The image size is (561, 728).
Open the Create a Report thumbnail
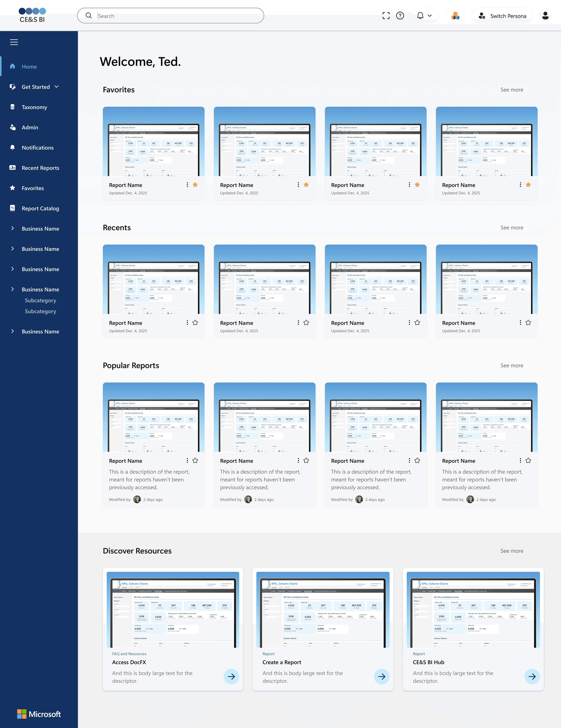coord(323,610)
